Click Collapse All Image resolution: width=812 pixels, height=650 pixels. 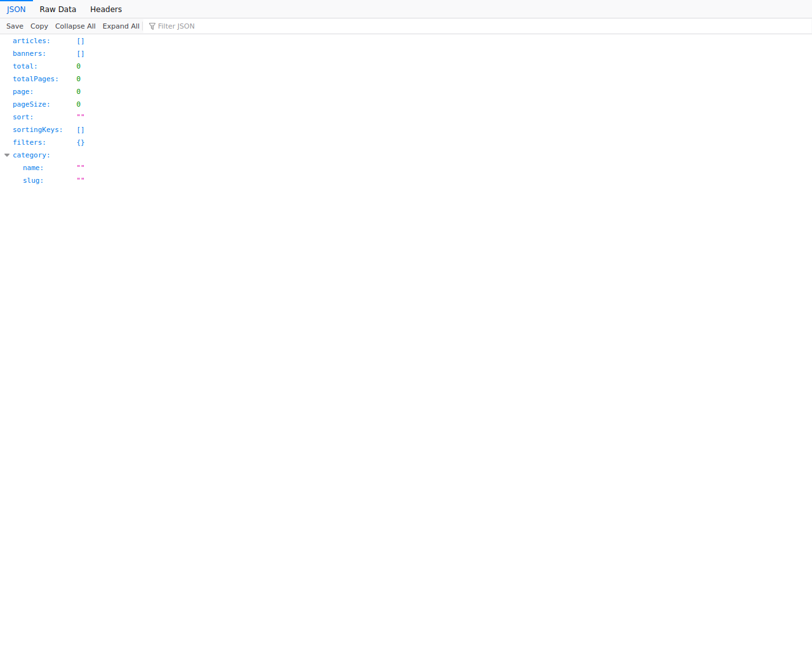(75, 26)
